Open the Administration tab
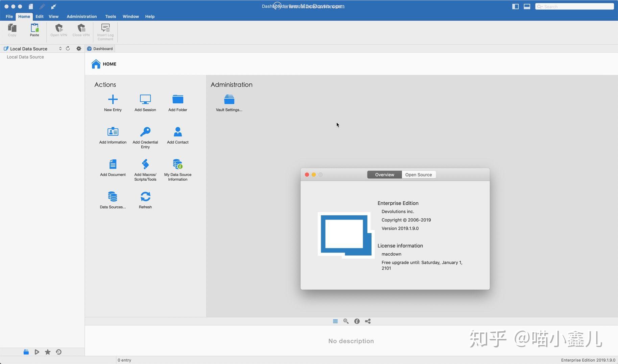This screenshot has height=364, width=618. [82, 16]
